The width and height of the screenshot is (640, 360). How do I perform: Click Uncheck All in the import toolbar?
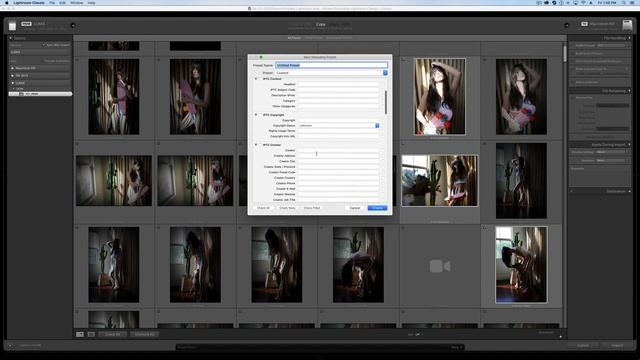coord(144,334)
